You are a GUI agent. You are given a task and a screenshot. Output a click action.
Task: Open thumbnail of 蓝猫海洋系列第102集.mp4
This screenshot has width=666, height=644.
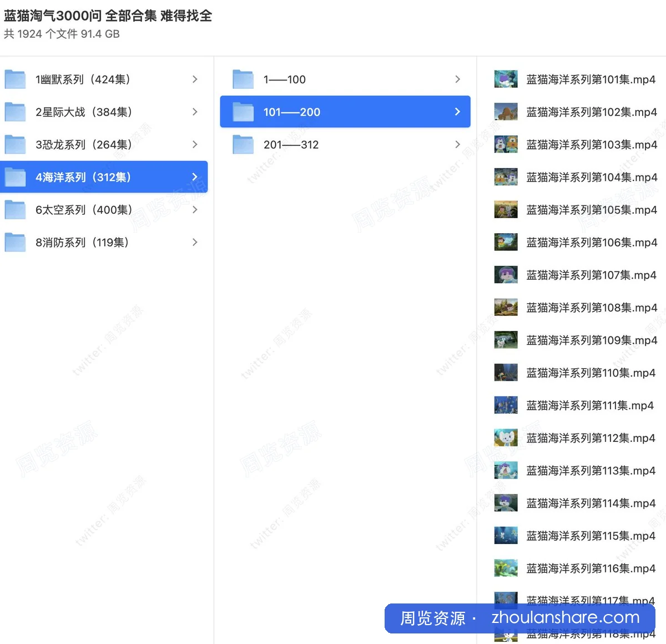pos(506,112)
